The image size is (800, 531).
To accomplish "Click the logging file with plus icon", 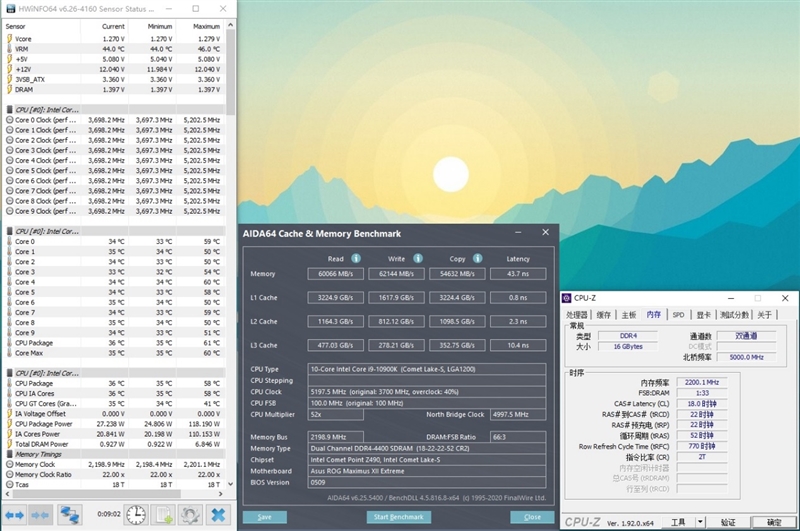I will 163,515.
